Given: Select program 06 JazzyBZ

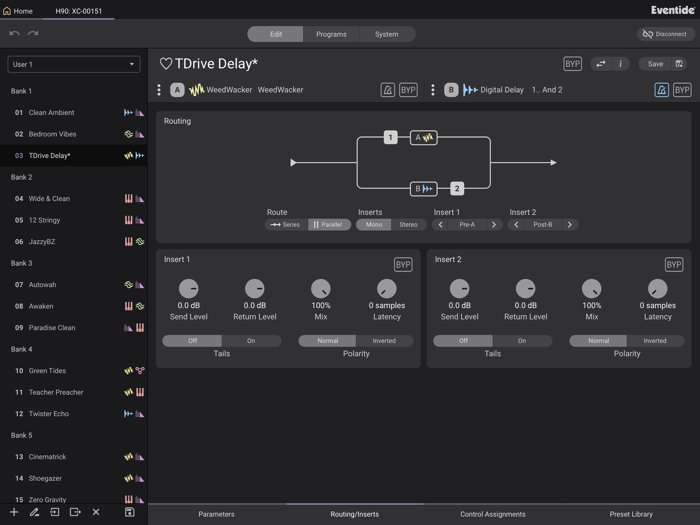Looking at the screenshot, I should (x=74, y=242).
